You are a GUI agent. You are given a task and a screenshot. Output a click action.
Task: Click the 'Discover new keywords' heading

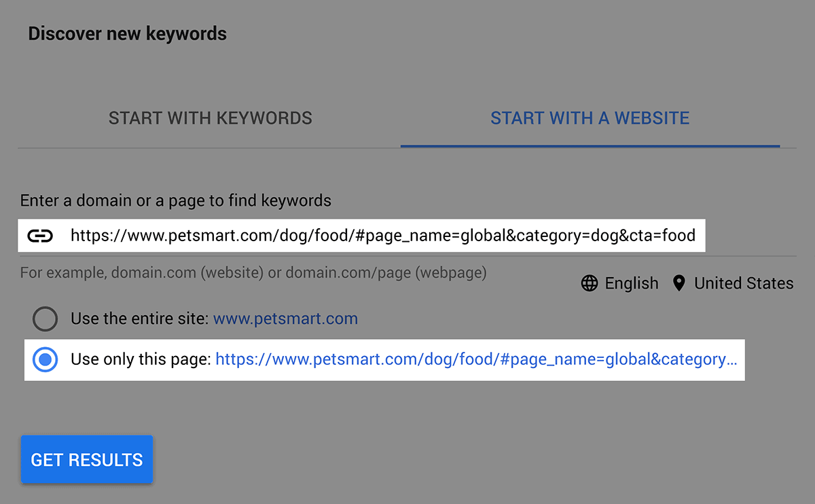pos(127,33)
